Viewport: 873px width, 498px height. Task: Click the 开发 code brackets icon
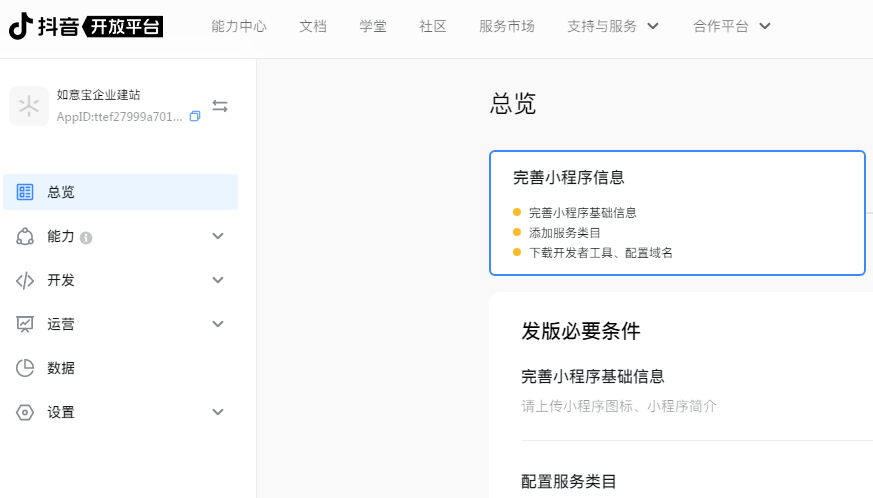25,280
